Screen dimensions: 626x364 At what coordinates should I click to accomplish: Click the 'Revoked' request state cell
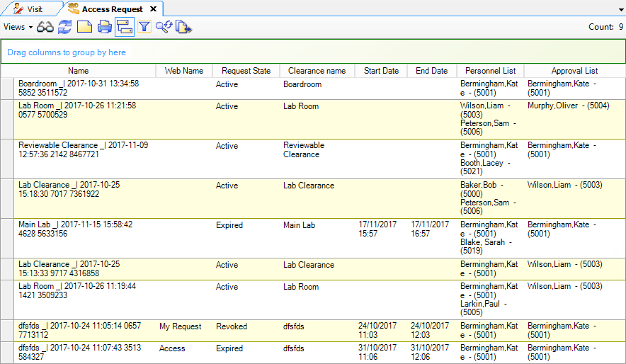(232, 326)
